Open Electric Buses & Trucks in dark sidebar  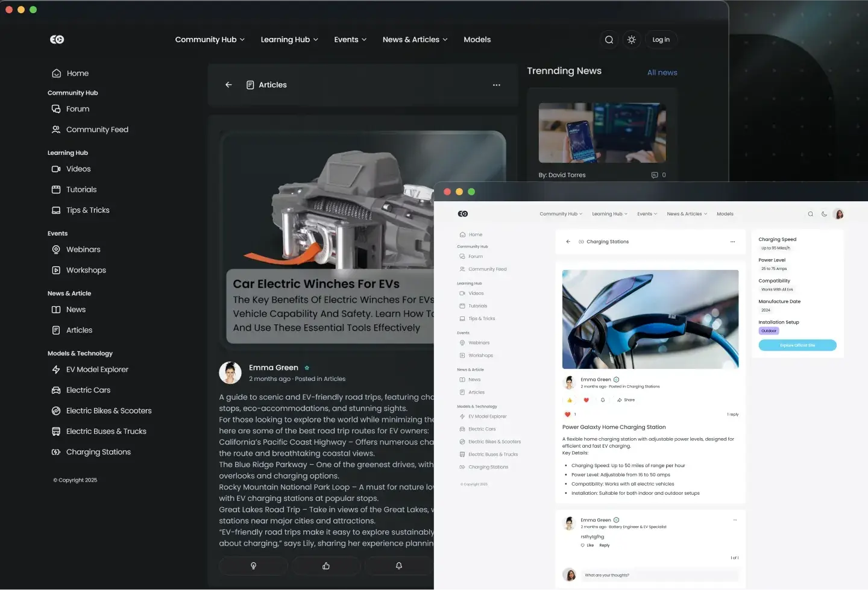coord(99,432)
